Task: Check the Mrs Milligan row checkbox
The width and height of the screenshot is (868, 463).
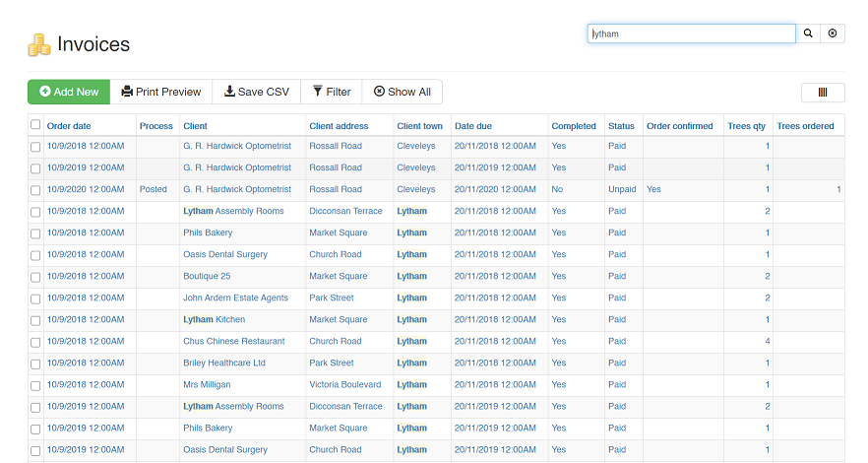Action: [x=35, y=385]
